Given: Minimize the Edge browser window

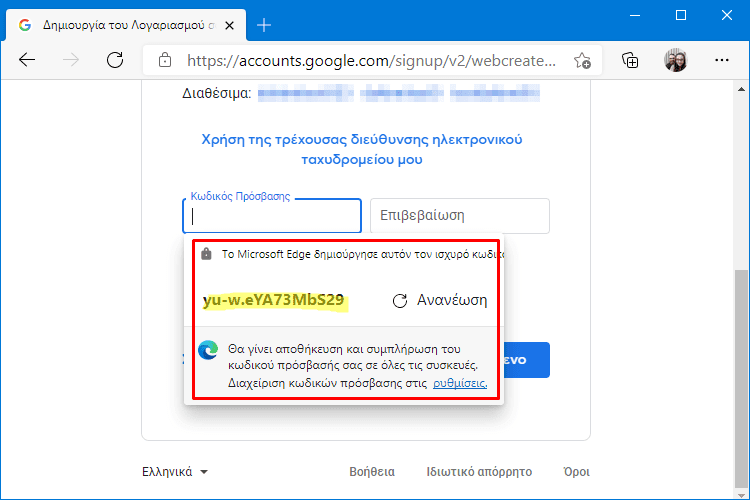Looking at the screenshot, I should tap(635, 15).
